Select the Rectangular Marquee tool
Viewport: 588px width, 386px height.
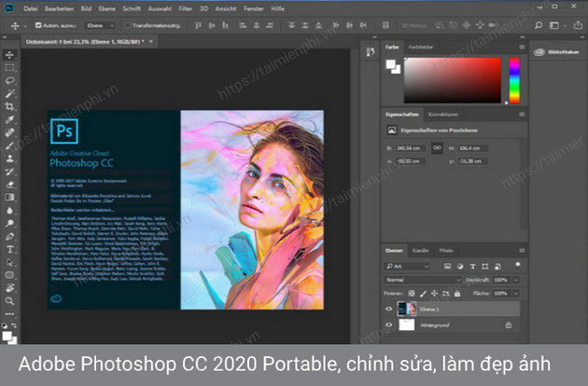click(9, 68)
